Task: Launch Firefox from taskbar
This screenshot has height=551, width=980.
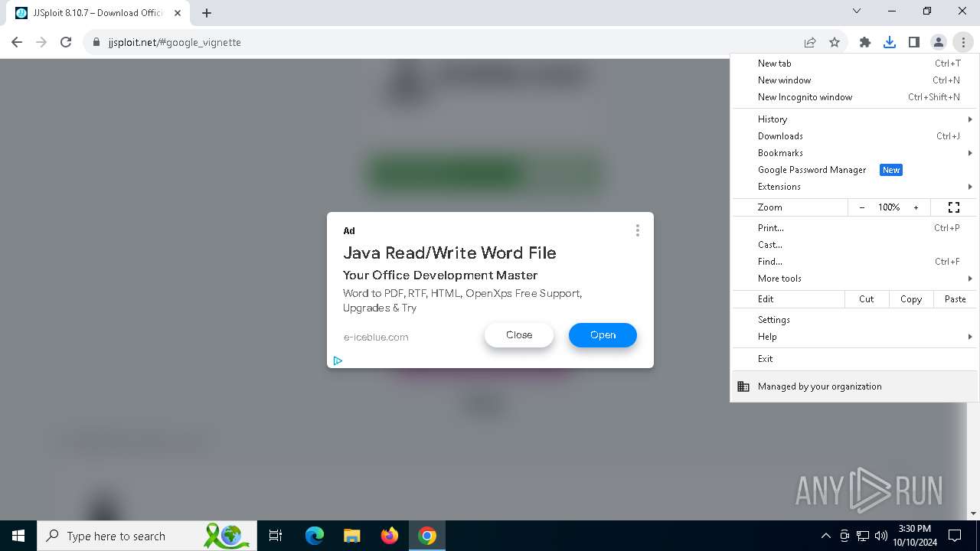Action: click(390, 536)
